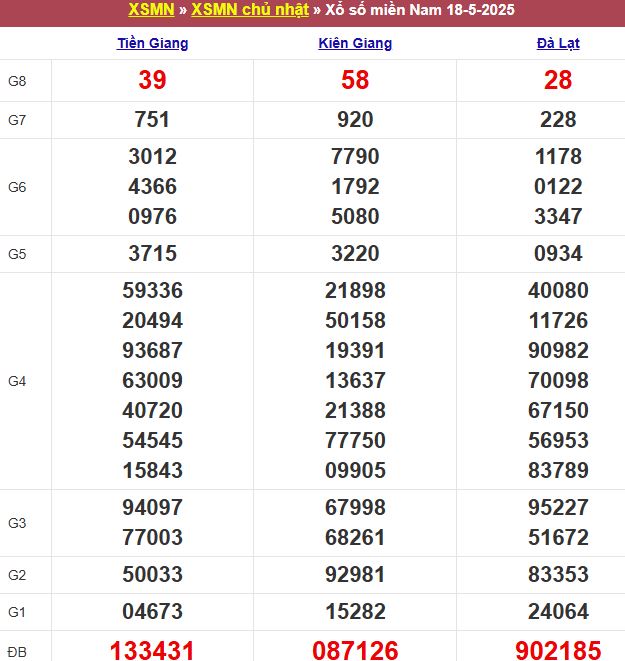This screenshot has width=625, height=661.
Task: Click G4 number 59336
Action: [153, 290]
